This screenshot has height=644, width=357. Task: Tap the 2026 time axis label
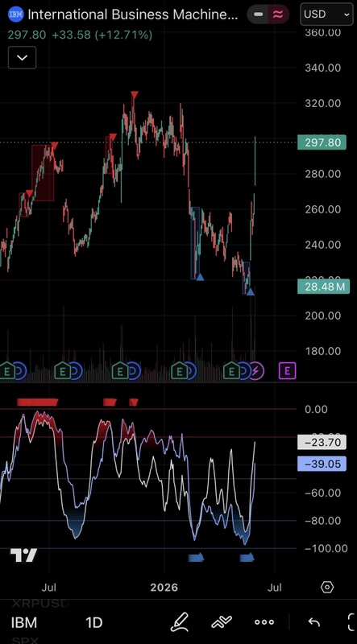[x=164, y=588]
